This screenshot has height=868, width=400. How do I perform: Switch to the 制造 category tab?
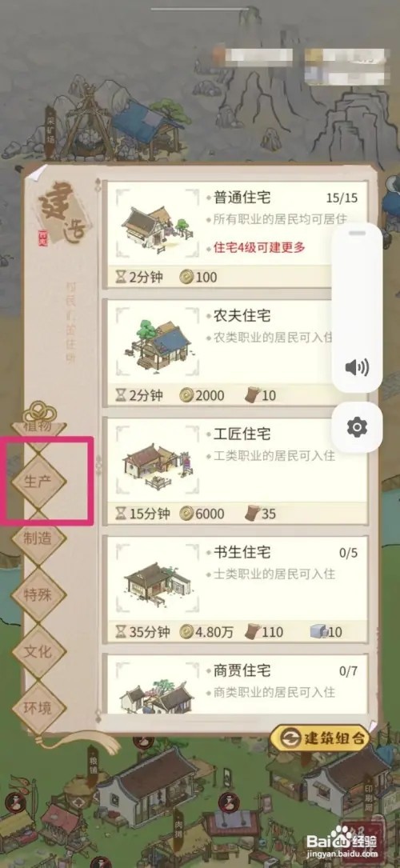38,538
